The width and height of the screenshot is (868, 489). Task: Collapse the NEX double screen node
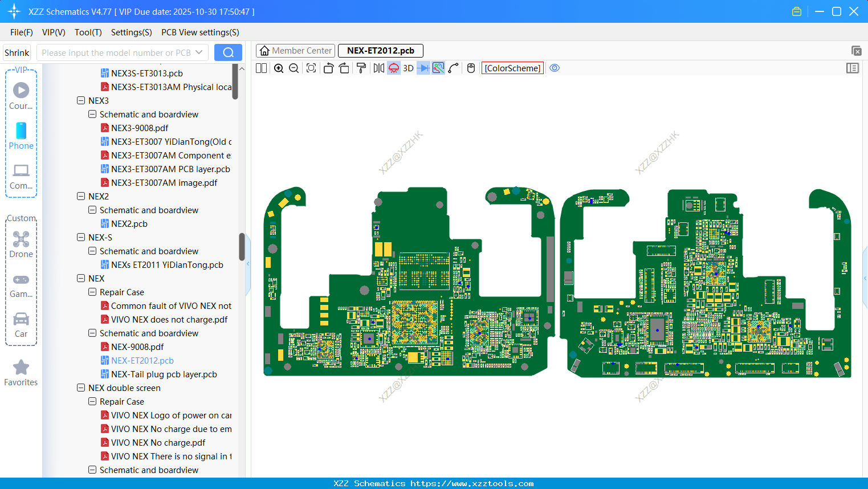point(81,388)
